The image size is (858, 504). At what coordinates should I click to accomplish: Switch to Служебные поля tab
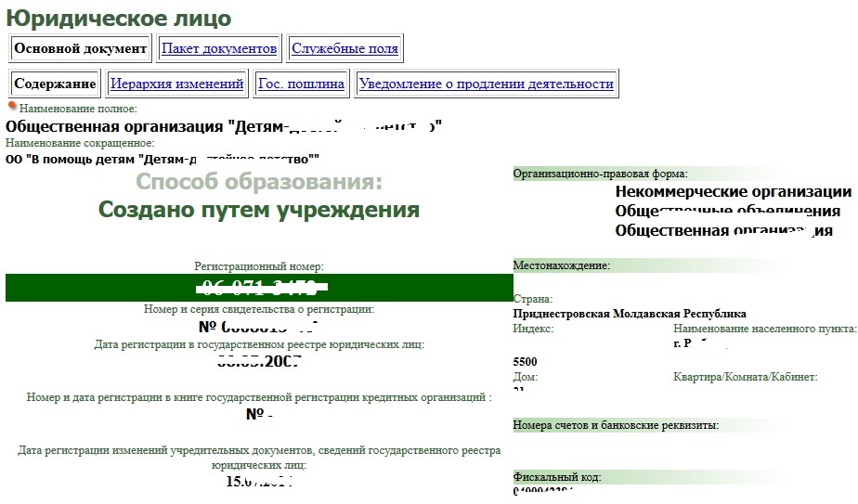(344, 48)
